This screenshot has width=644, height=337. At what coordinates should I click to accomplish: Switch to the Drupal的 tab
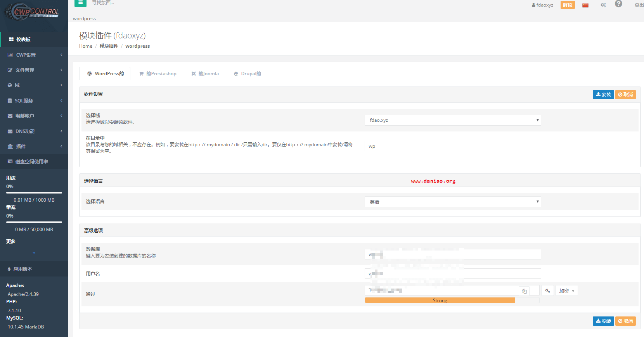click(x=248, y=74)
